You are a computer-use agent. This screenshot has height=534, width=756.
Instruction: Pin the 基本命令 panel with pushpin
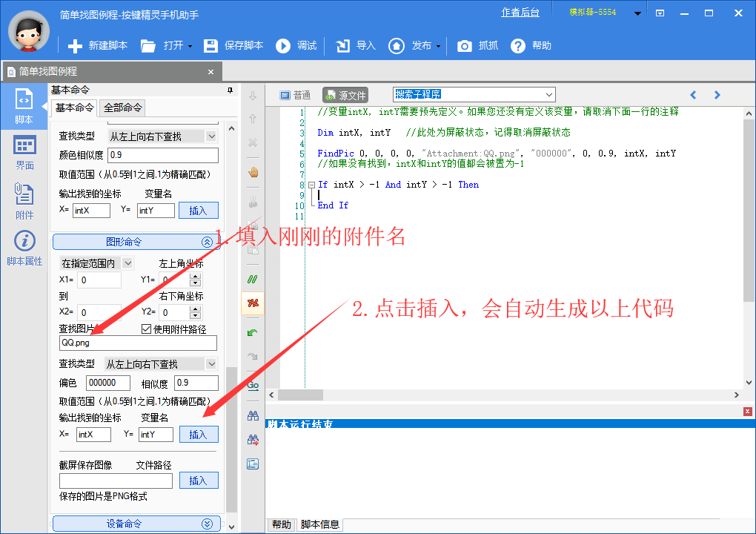coord(230,90)
